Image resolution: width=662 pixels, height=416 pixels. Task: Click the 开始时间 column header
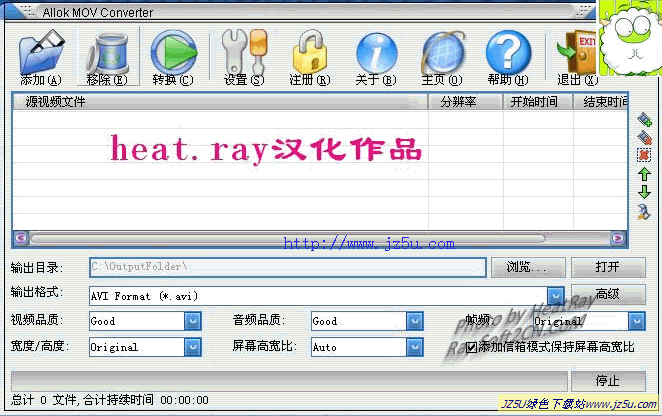[538, 102]
